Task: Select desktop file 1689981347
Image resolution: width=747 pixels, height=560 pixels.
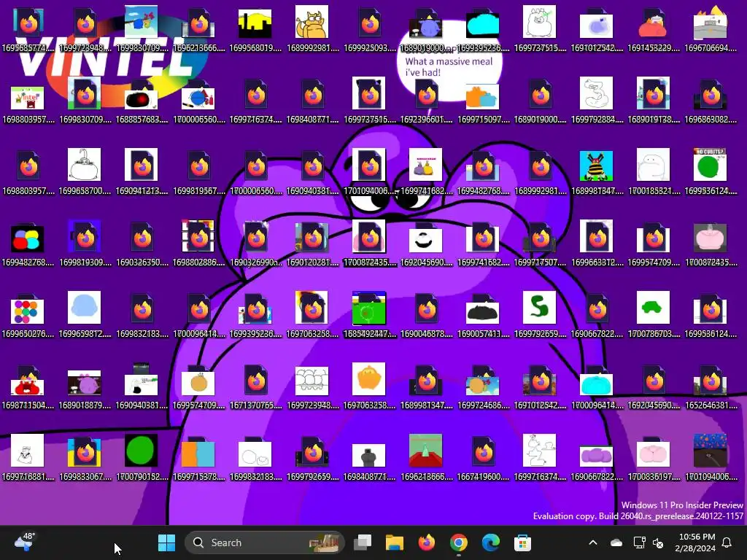Action: click(426, 386)
